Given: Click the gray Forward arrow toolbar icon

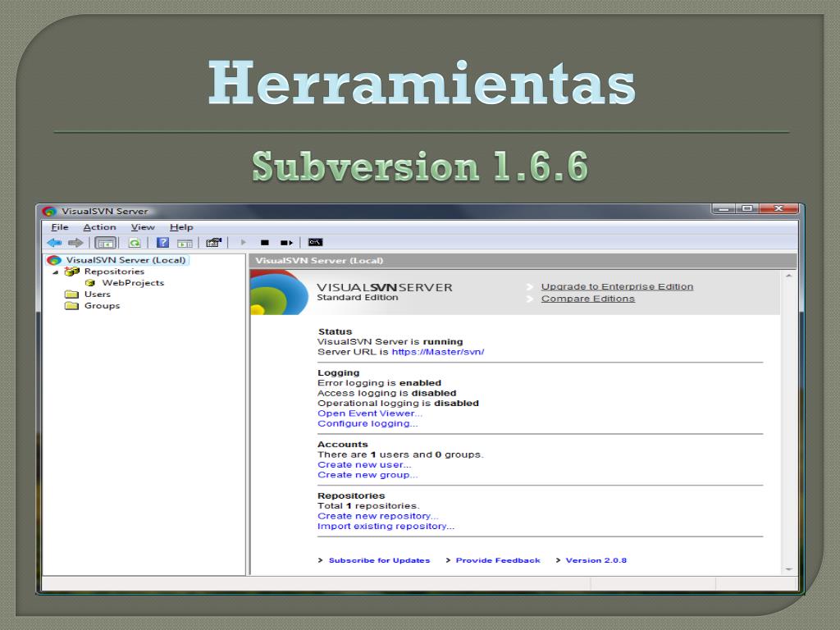Looking at the screenshot, I should 75,243.
